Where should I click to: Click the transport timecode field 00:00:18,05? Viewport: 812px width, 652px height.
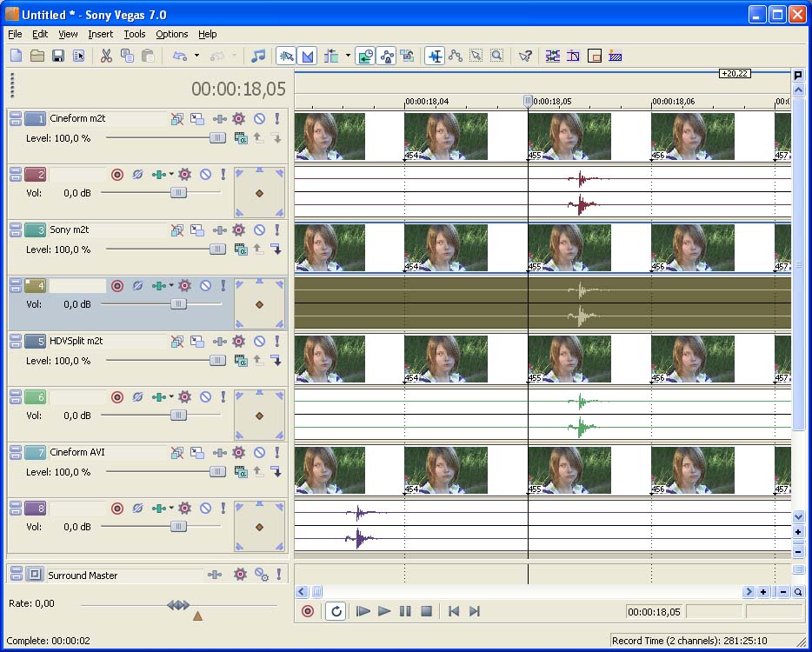coord(655,612)
